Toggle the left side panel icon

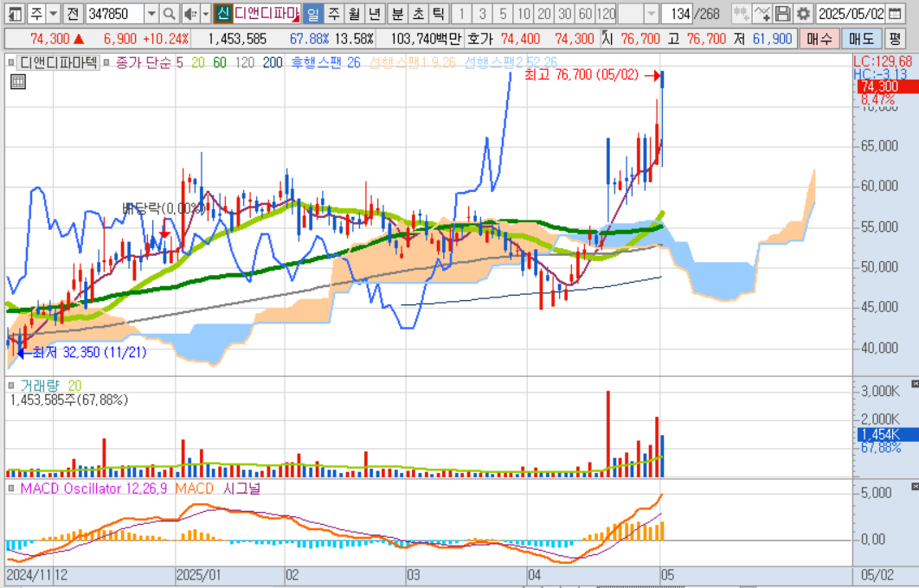(x=16, y=14)
